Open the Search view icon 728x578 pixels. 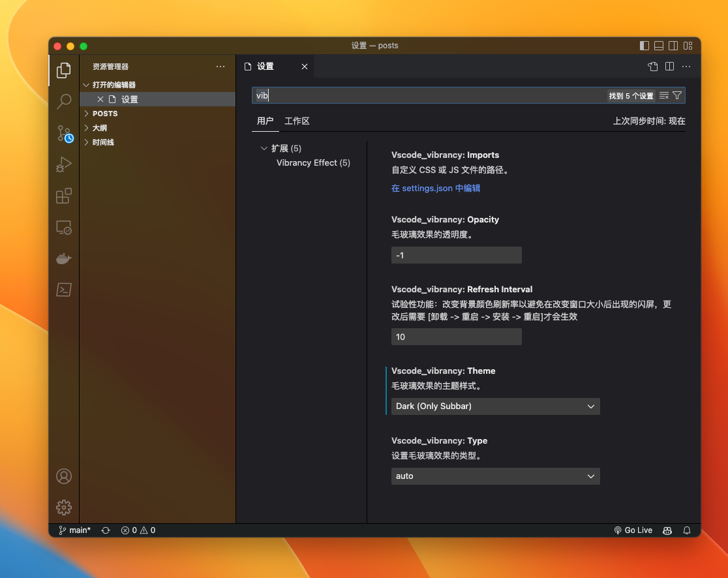64,101
